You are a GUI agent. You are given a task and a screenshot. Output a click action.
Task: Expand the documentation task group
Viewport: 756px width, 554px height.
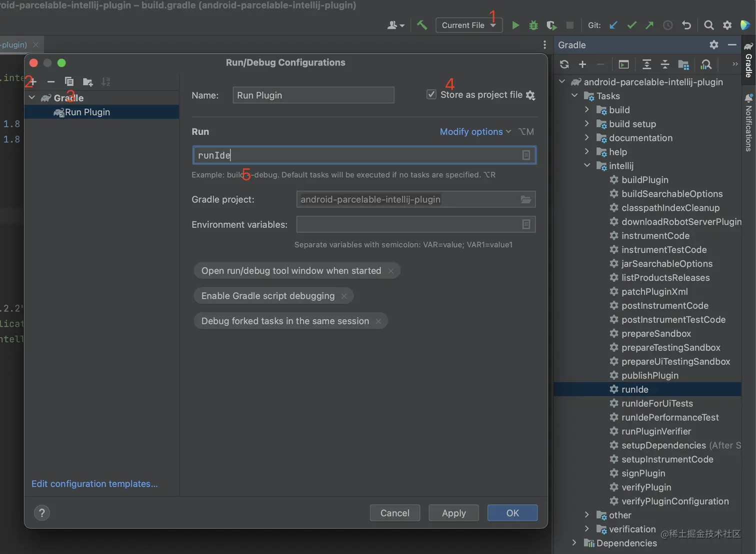587,137
